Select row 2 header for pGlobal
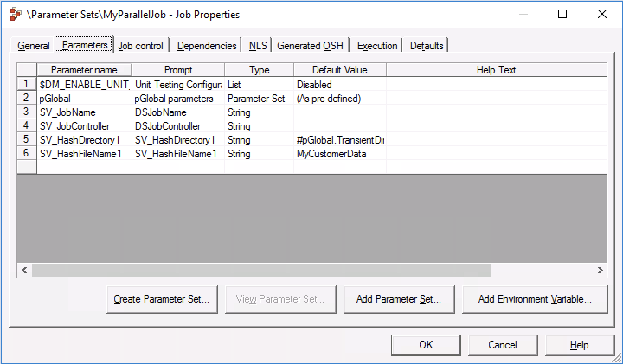Viewport: 623px width, 364px height. 26,99
